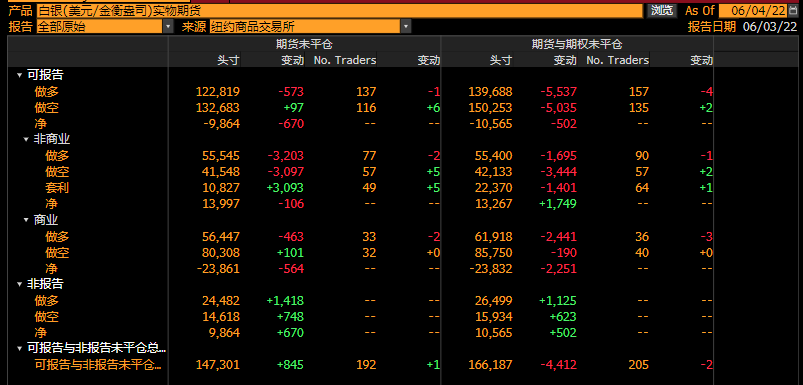Viewport: 803px width, 385px height.
Task: Click the 期货未平仓 column group header
Action: (x=304, y=45)
